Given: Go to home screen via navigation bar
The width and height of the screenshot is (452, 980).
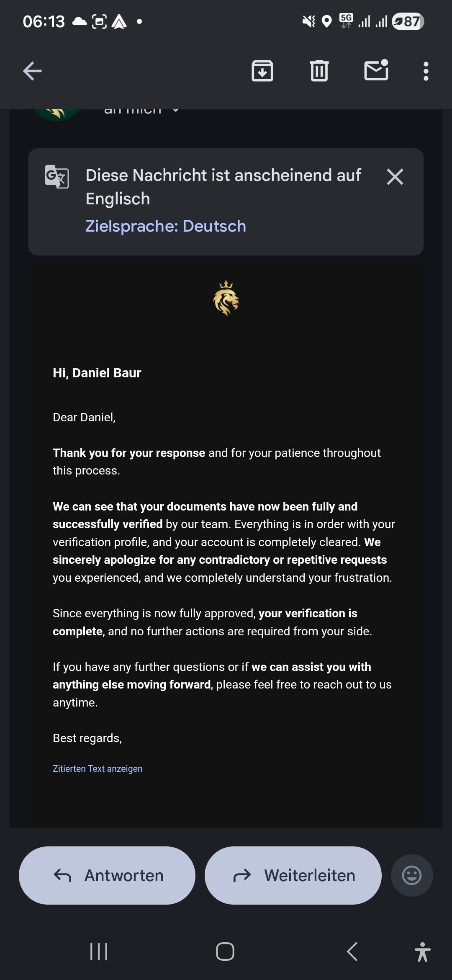Looking at the screenshot, I should coord(225,952).
